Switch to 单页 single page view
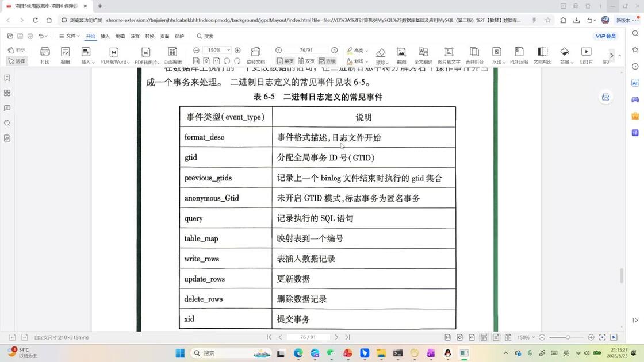The width and height of the screenshot is (644, 362). point(285,61)
